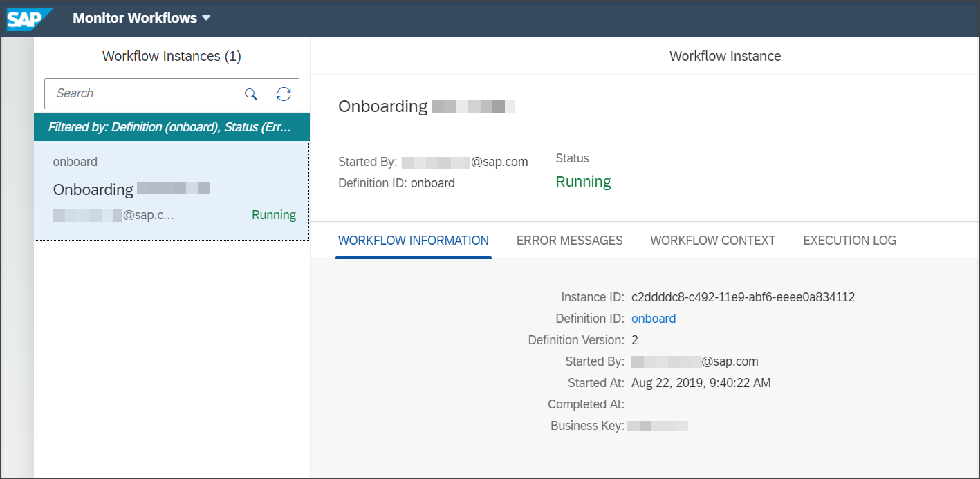Select the onboard Onboarding workflow instance
This screenshot has height=479, width=980.
172,191
